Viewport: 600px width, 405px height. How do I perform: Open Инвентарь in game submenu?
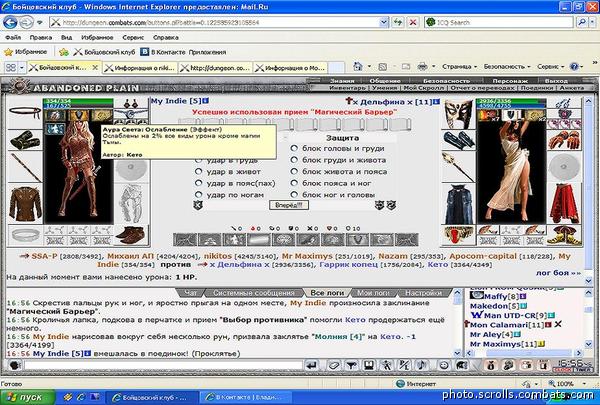[347, 88]
